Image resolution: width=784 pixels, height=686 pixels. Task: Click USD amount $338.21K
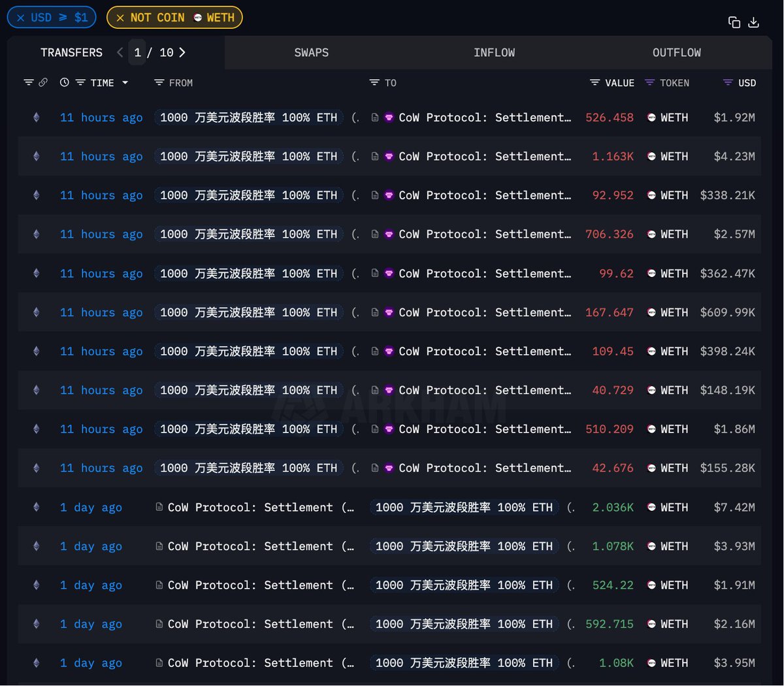pos(727,195)
